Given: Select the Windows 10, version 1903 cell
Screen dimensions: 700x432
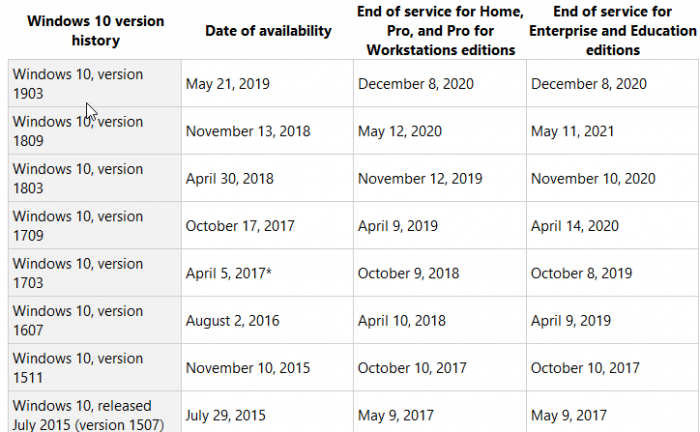Looking at the screenshot, I should pyautogui.click(x=78, y=84).
